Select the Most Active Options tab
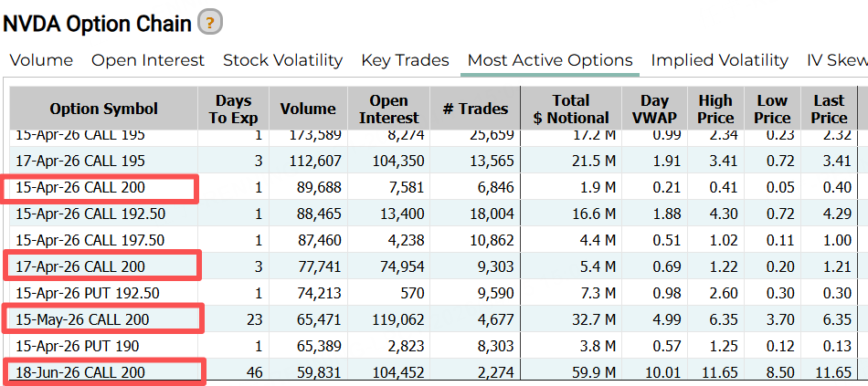 (549, 60)
